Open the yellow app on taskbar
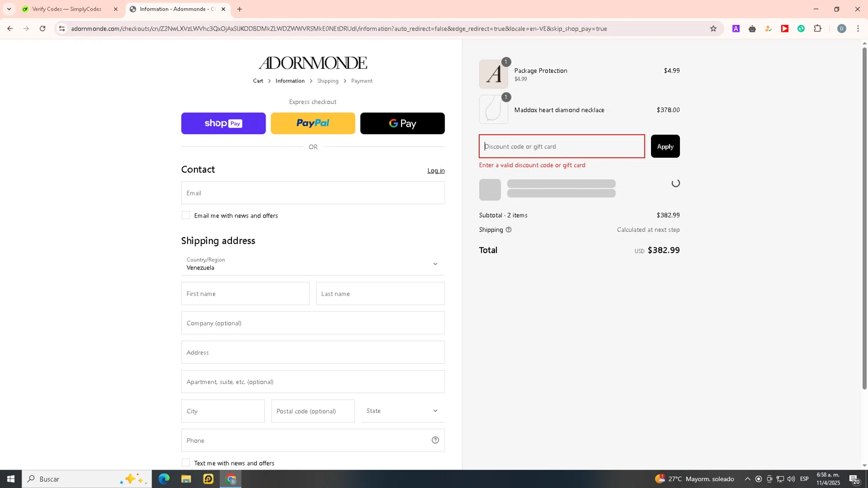 pos(208,479)
